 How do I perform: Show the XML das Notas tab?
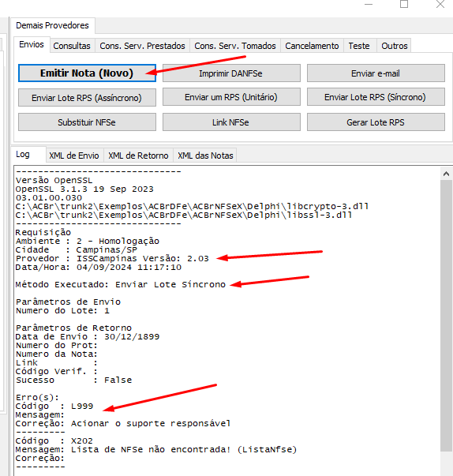coord(205,156)
